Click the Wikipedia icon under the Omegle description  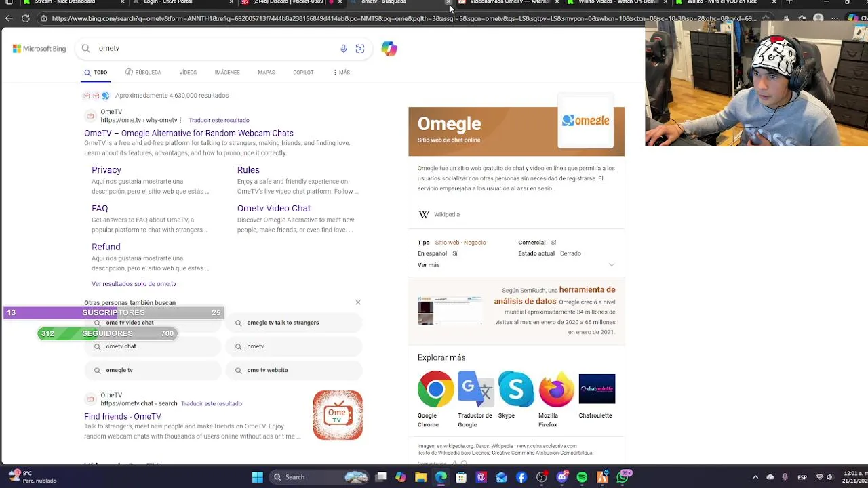pos(424,214)
